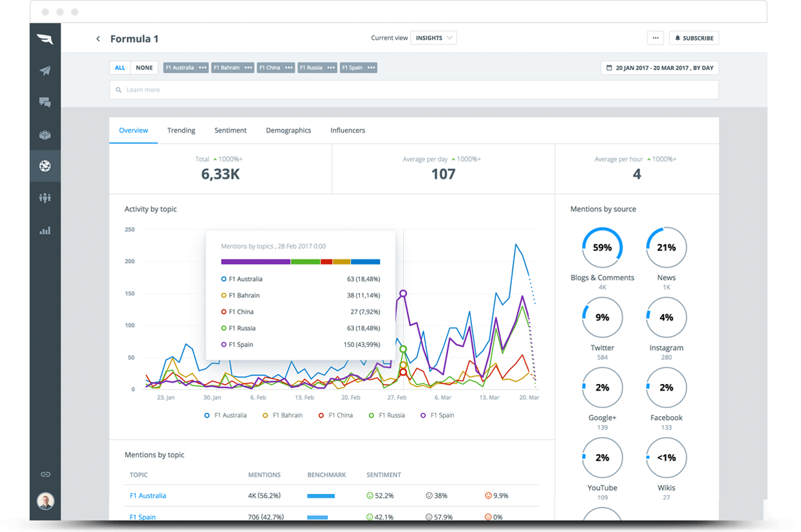Viewport: 801px width, 532px height.
Task: Click the Average per hour value 4
Action: pyautogui.click(x=637, y=174)
